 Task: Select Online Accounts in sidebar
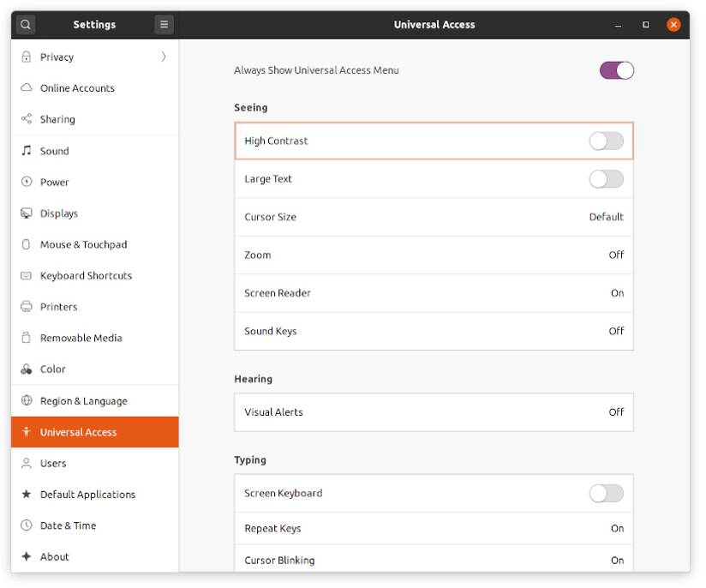[95, 88]
